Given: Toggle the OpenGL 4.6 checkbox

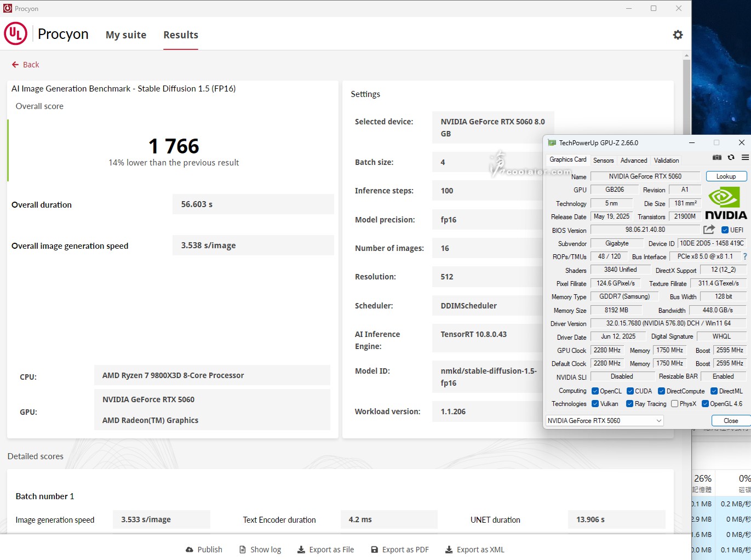Looking at the screenshot, I should 705,404.
